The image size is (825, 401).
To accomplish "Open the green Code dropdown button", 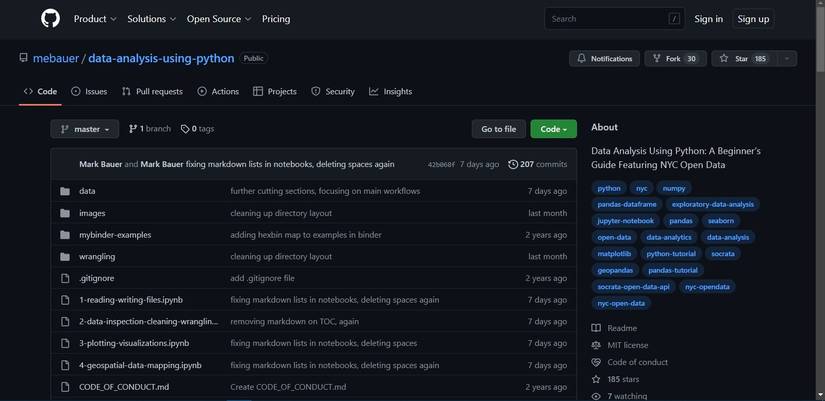I will click(x=554, y=129).
